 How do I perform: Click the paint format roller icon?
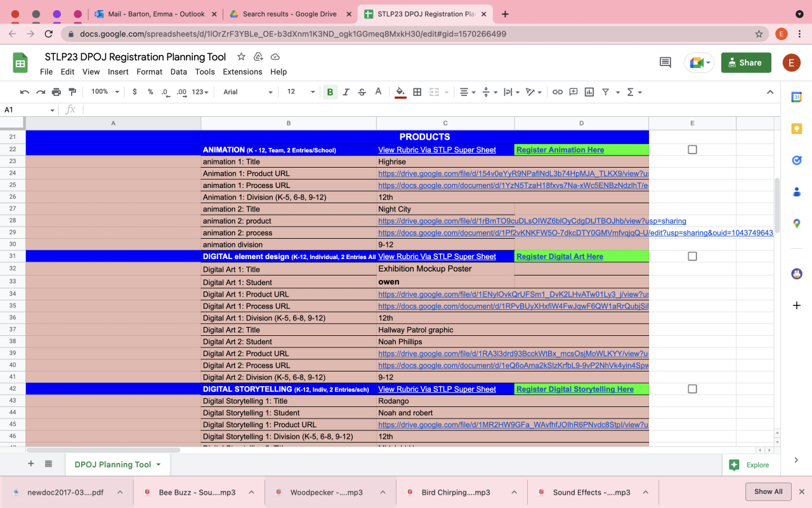point(72,92)
